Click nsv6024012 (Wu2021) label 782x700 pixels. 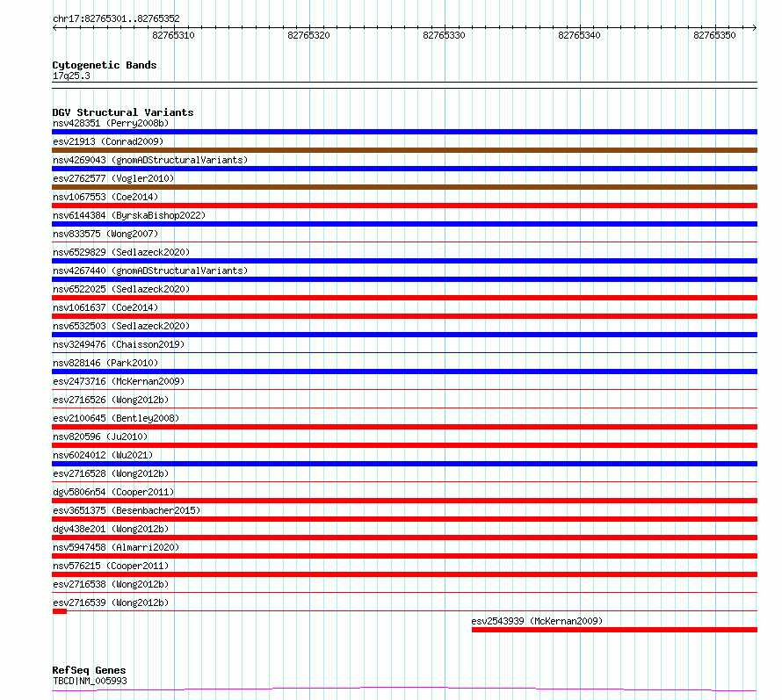pyautogui.click(x=103, y=455)
